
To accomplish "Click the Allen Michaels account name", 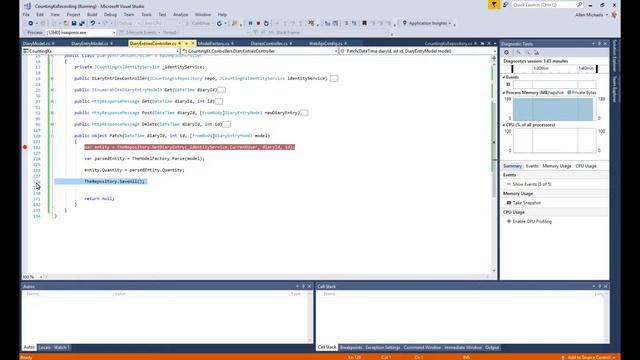I will 589,15.
